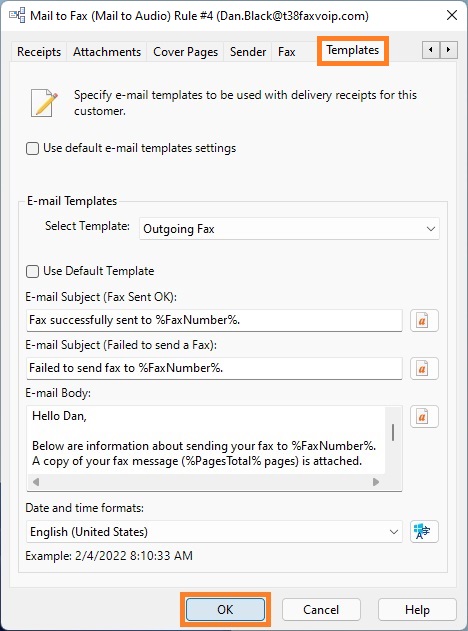Open Help for this dialog
The height and width of the screenshot is (631, 468).
pyautogui.click(x=417, y=609)
